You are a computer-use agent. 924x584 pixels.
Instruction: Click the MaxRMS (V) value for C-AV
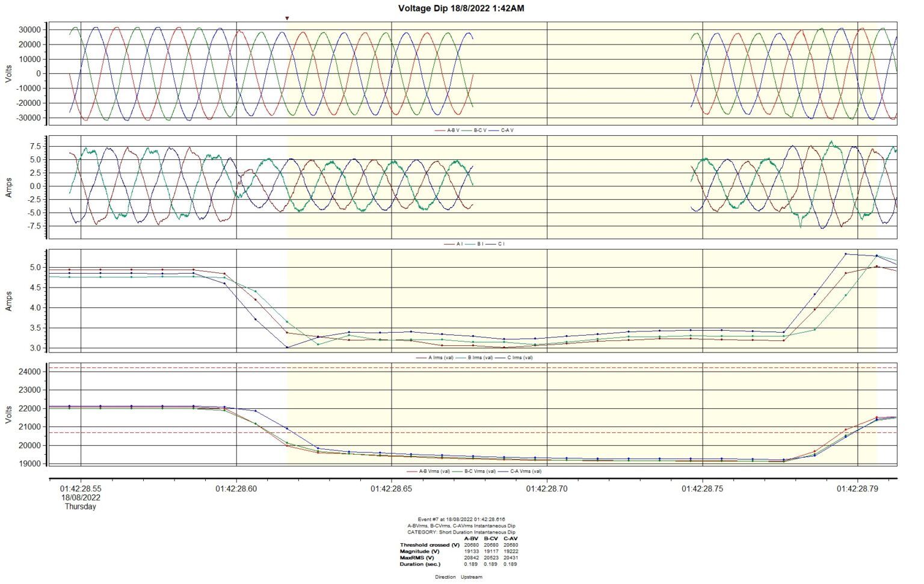[511, 558]
